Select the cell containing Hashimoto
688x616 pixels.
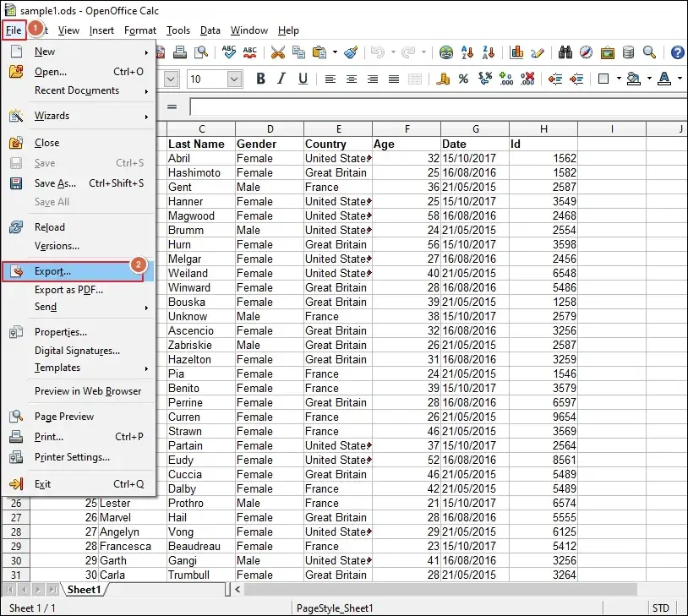tap(201, 173)
